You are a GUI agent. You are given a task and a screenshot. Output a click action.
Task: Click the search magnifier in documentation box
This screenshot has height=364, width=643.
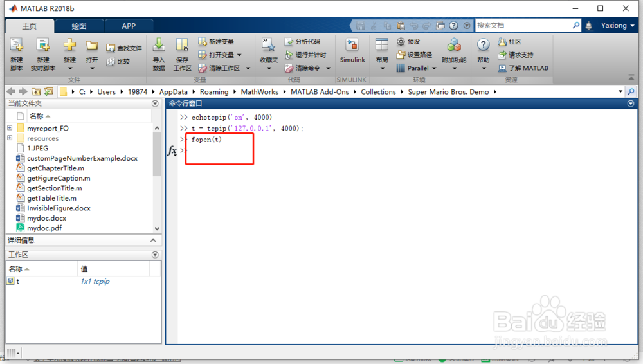576,26
